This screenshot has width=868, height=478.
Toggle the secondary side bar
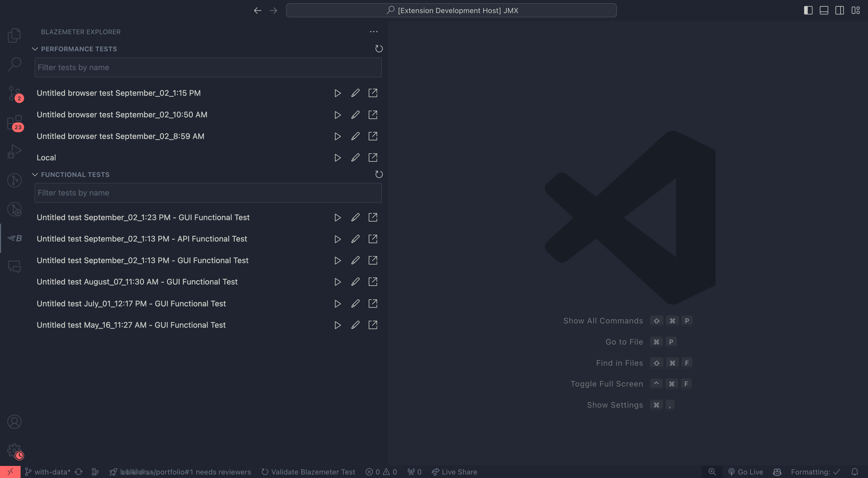click(839, 11)
